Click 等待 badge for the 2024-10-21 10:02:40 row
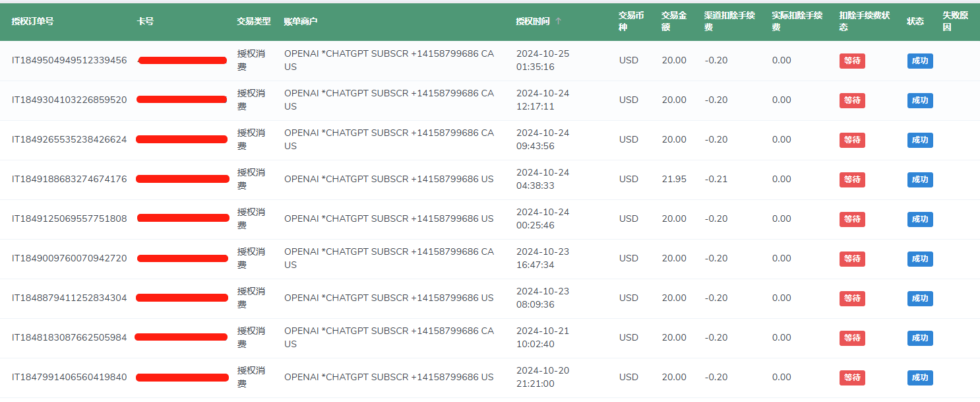 tap(852, 338)
